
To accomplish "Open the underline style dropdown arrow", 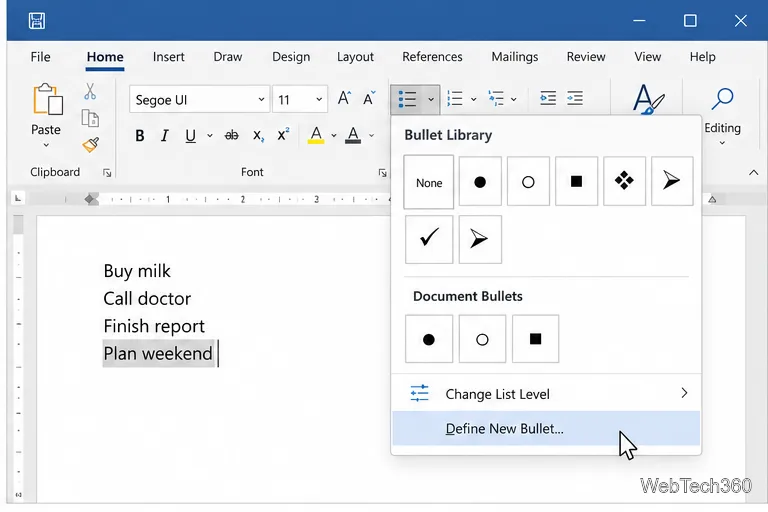I will coord(210,136).
